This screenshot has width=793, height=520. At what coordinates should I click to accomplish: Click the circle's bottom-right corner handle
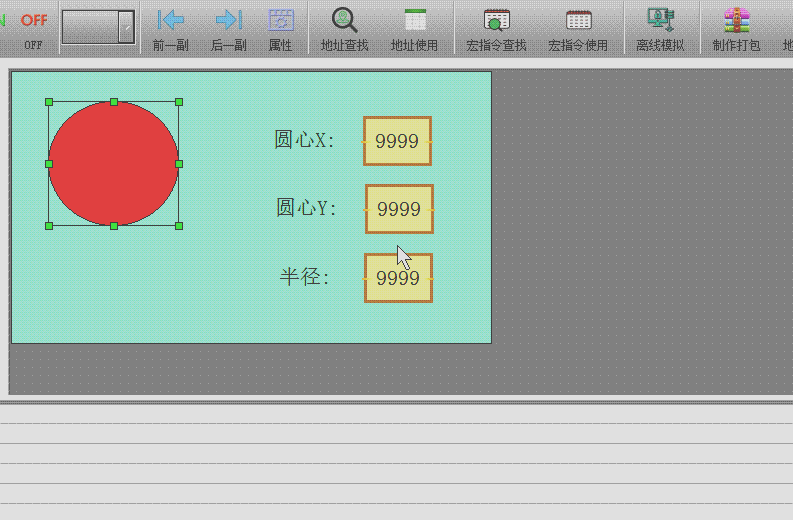pyautogui.click(x=179, y=226)
